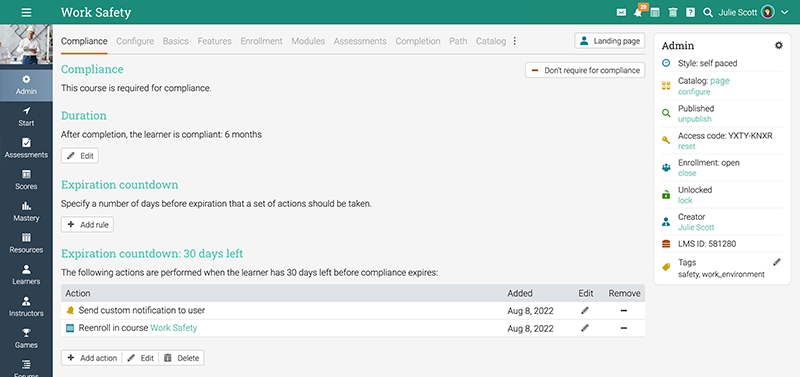Click the lock link
The width and height of the screenshot is (800, 377).
pos(685,200)
